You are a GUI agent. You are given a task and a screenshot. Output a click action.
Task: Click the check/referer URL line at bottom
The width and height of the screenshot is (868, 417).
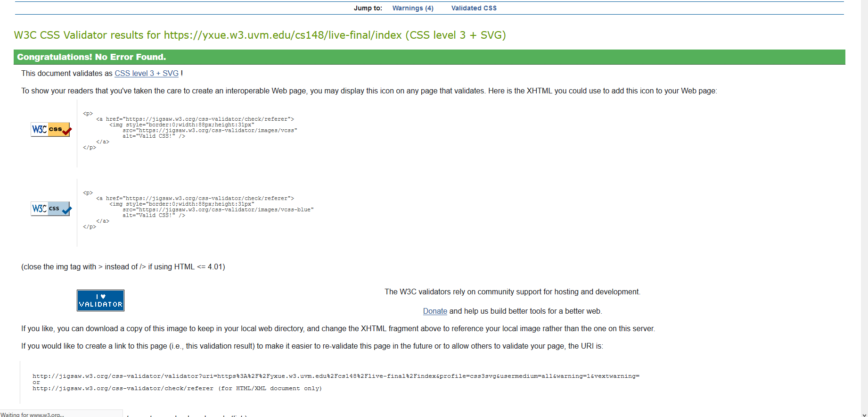pyautogui.click(x=177, y=389)
